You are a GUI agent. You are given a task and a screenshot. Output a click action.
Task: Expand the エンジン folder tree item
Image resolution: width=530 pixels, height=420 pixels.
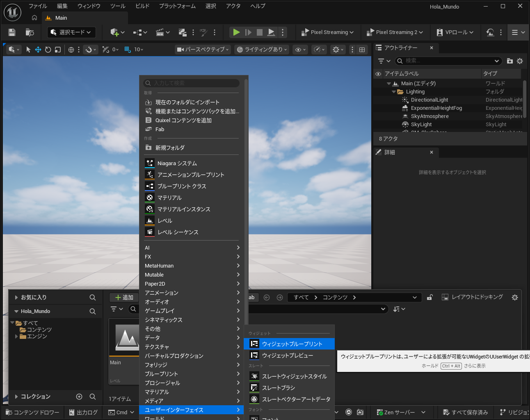tap(16, 336)
